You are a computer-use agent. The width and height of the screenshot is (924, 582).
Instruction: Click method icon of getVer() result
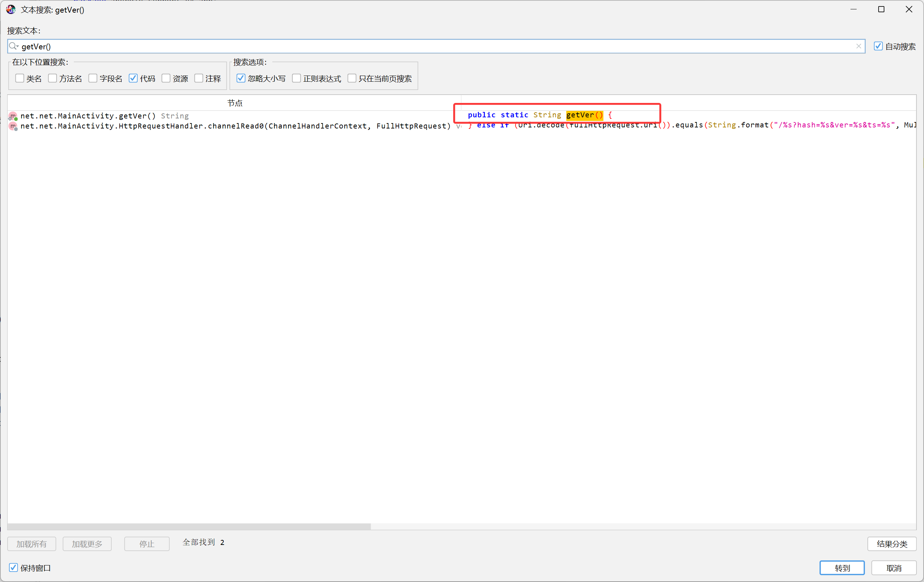pyautogui.click(x=13, y=116)
